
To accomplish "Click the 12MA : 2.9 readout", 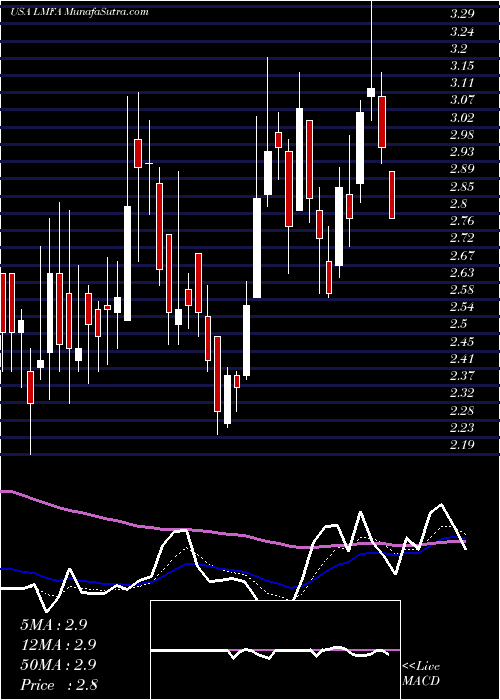I will point(58,645).
